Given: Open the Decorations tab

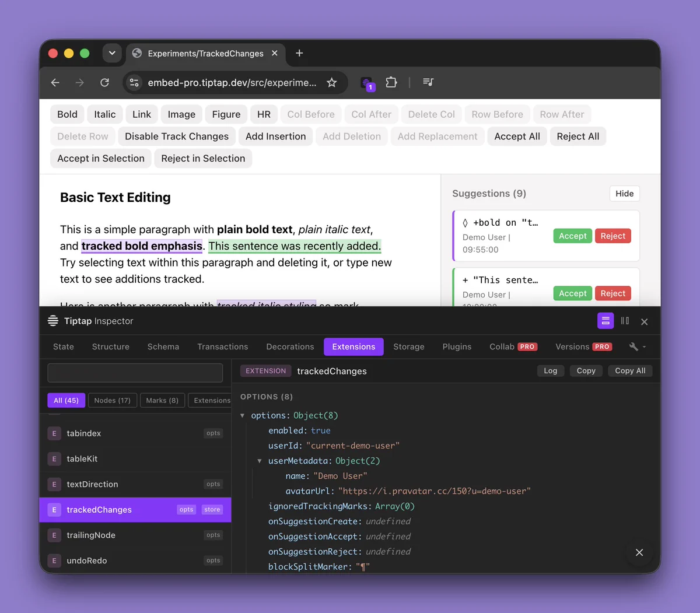Looking at the screenshot, I should click(x=290, y=346).
